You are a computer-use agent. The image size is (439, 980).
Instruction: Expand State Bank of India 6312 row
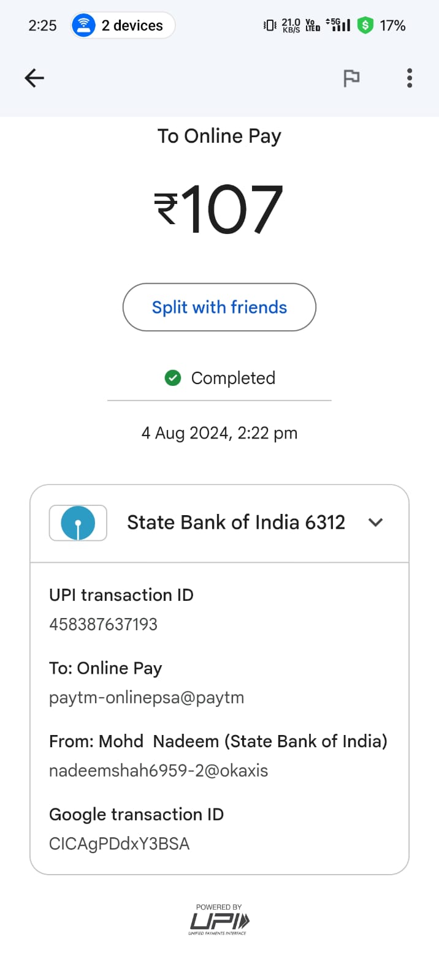[x=236, y=522]
